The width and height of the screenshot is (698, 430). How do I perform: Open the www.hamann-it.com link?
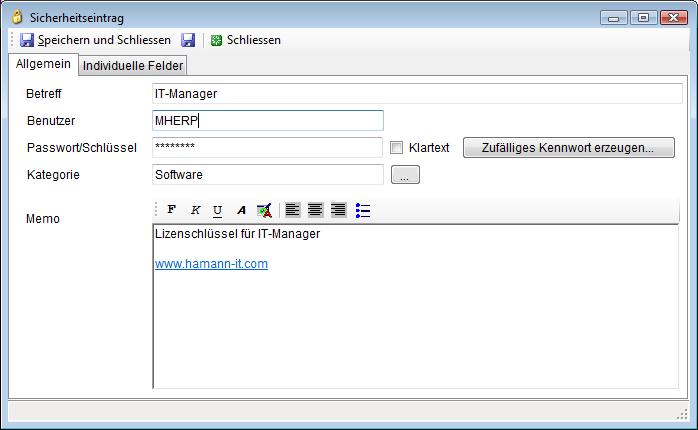click(211, 264)
